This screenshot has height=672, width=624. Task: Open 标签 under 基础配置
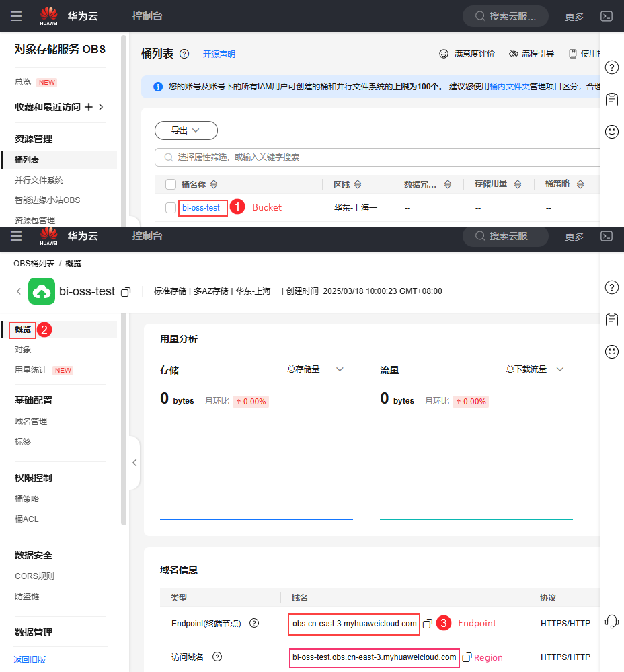(23, 441)
